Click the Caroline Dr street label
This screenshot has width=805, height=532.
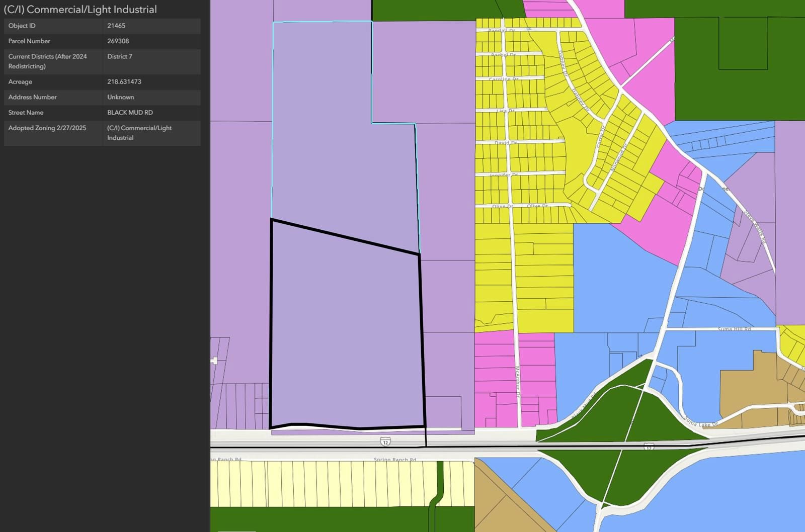tap(503, 79)
